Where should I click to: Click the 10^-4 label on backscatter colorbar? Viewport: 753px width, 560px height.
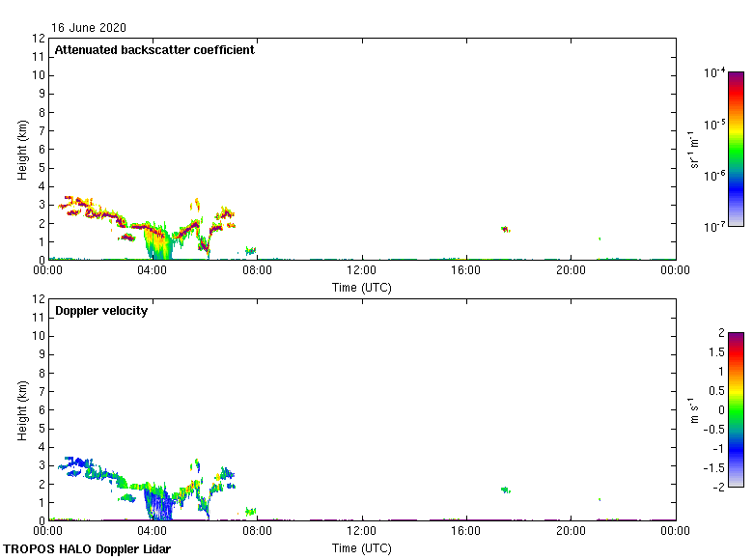point(714,73)
